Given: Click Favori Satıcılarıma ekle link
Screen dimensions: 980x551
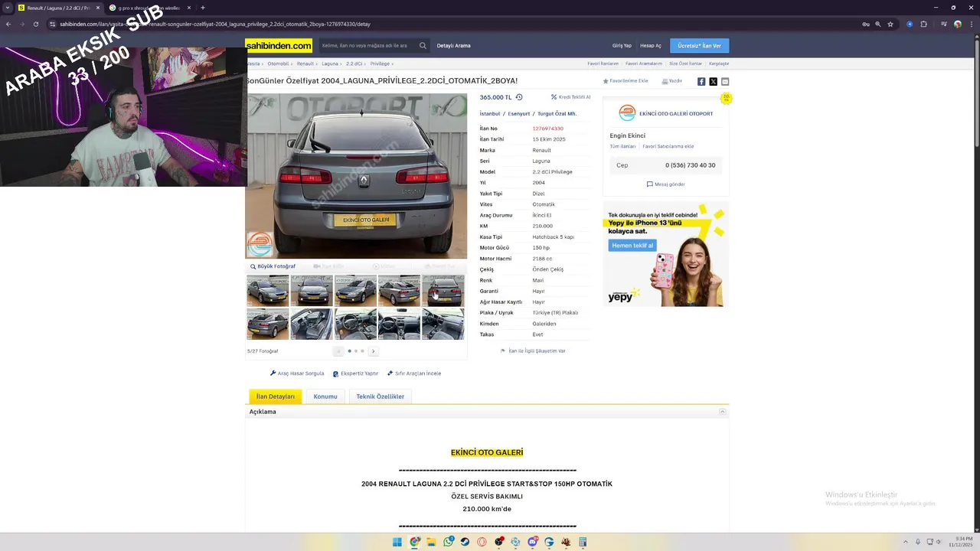Looking at the screenshot, I should [x=668, y=146].
